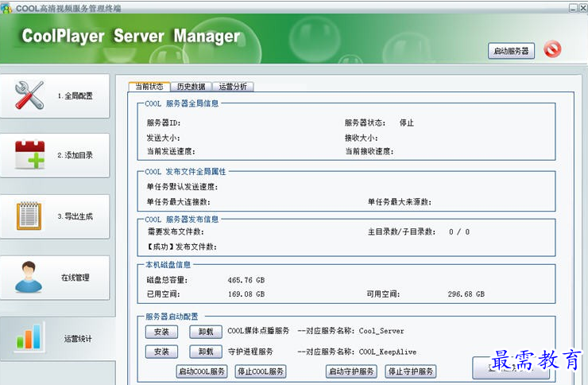Click the bar chart operation statistics icon
Image resolution: width=588 pixels, height=385 pixels.
29,336
